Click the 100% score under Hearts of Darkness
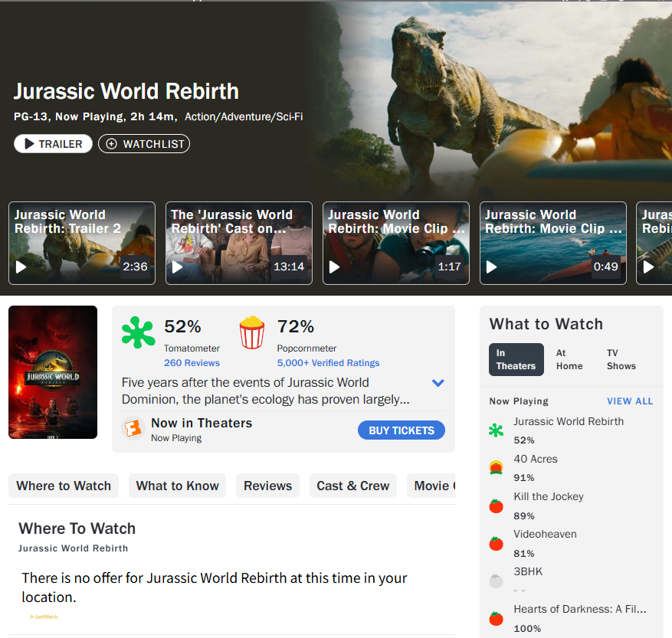This screenshot has width=672, height=638. (x=527, y=629)
